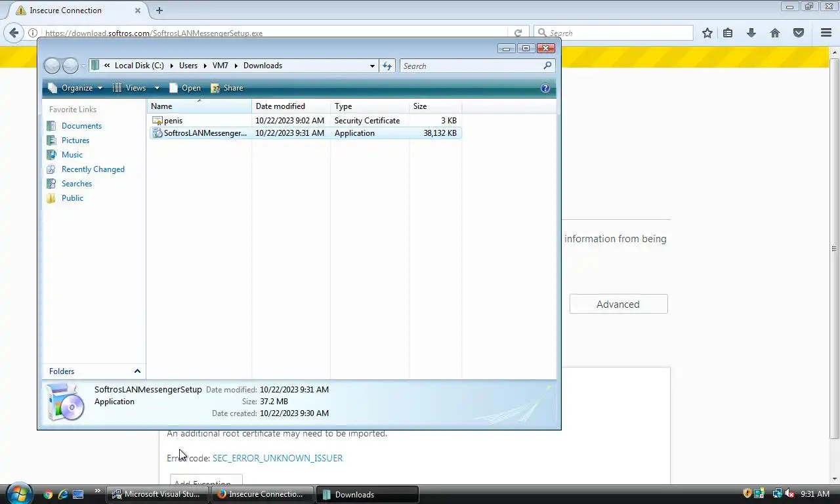This screenshot has height=504, width=840.
Task: Click the Views toolbar button
Action: click(x=129, y=88)
